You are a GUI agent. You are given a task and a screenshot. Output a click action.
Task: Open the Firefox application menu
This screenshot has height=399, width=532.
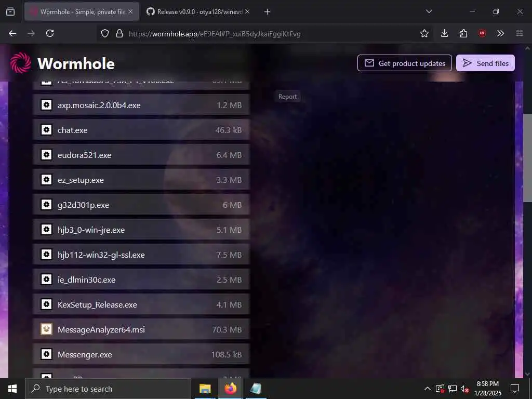pos(520,33)
